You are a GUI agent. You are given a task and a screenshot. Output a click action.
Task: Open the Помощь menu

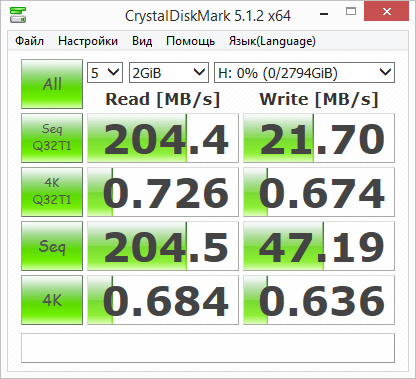190,41
